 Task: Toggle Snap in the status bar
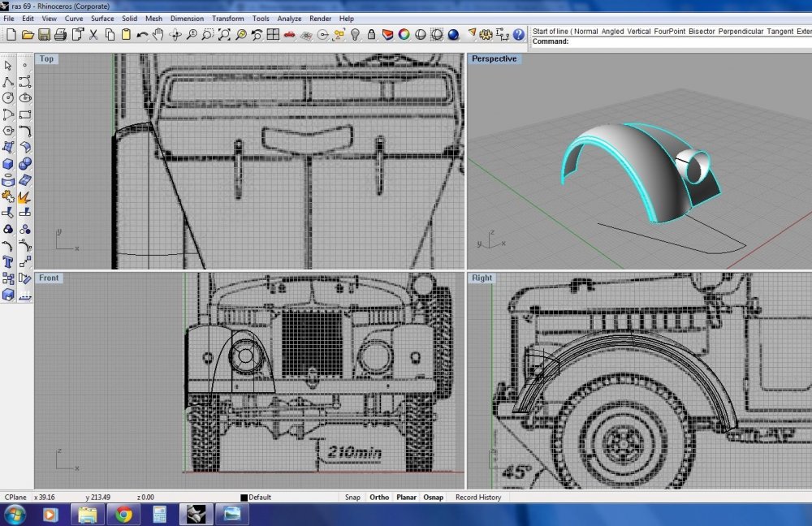[x=352, y=498]
